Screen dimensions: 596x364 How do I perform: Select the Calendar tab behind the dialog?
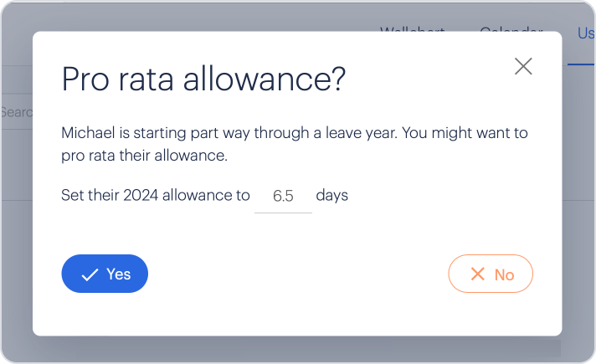tap(511, 29)
